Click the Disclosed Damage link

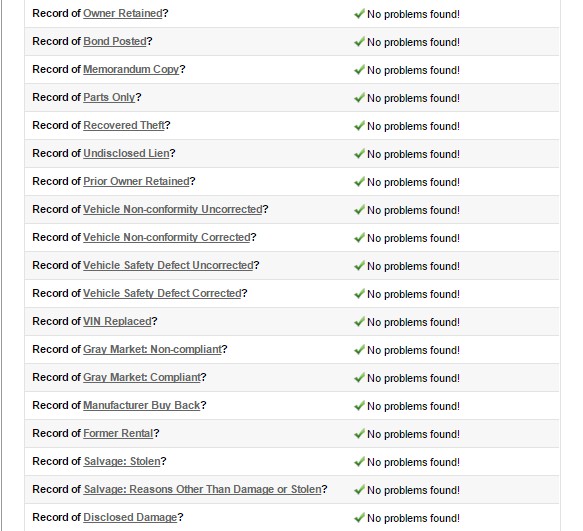[131, 518]
